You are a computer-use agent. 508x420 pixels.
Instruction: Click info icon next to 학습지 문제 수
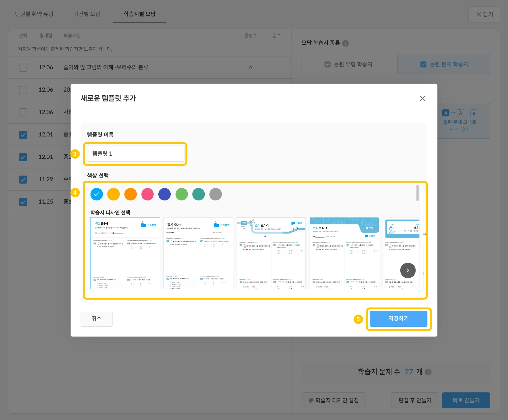[x=428, y=372]
